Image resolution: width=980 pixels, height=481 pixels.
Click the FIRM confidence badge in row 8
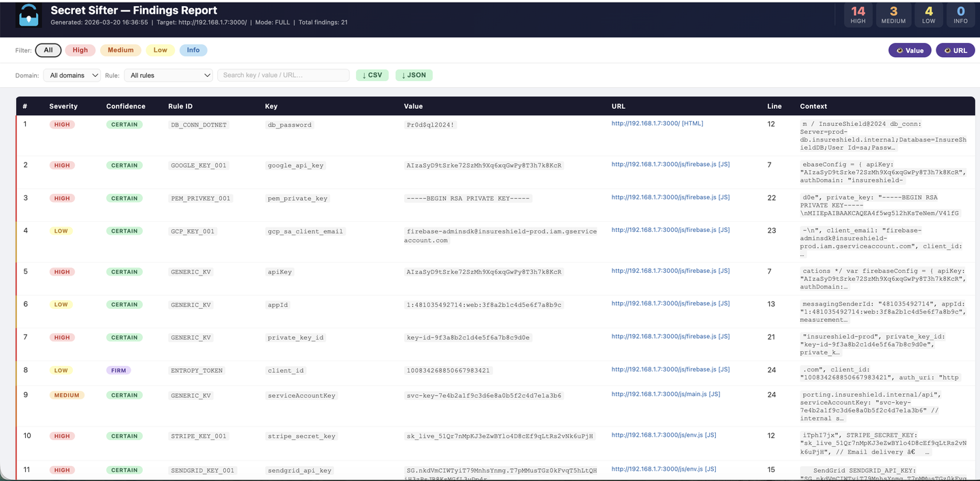118,371
